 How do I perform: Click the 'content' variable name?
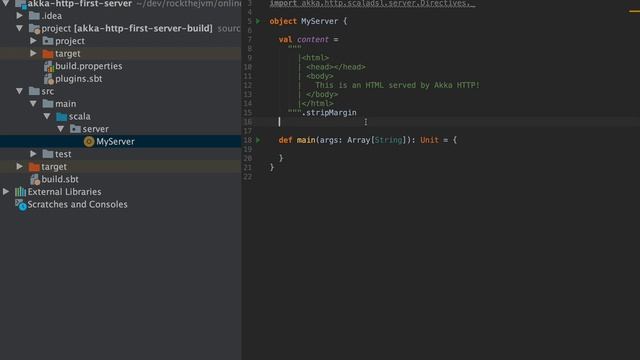(x=313, y=40)
